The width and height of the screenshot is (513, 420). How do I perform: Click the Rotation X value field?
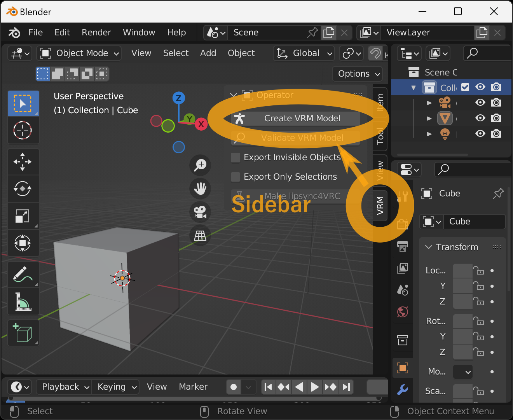point(462,321)
